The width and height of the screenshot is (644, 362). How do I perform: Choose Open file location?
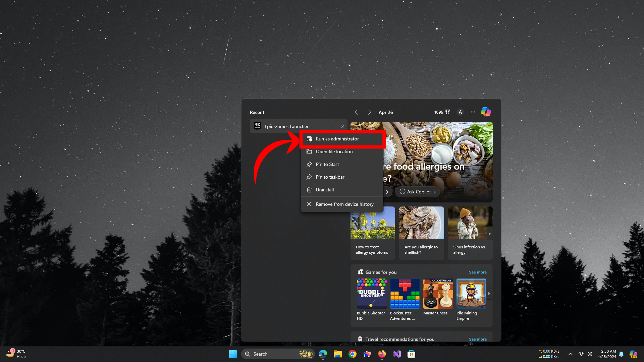pos(334,152)
